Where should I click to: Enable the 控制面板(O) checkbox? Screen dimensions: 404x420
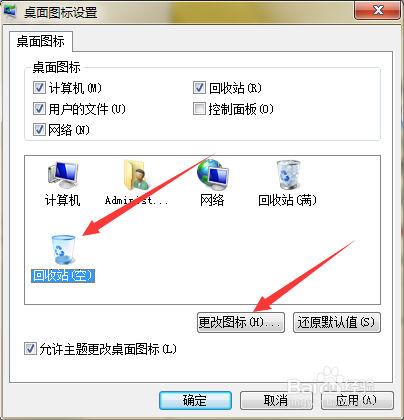pos(199,109)
